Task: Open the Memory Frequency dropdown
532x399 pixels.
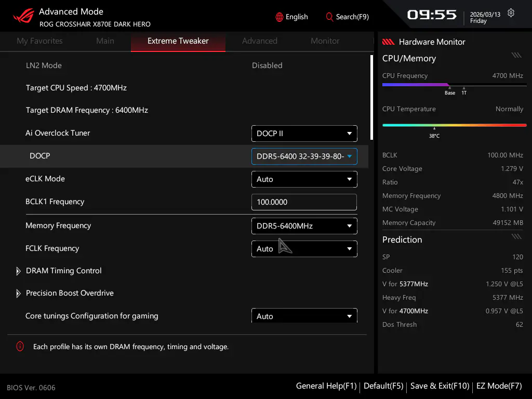Action: (x=304, y=226)
